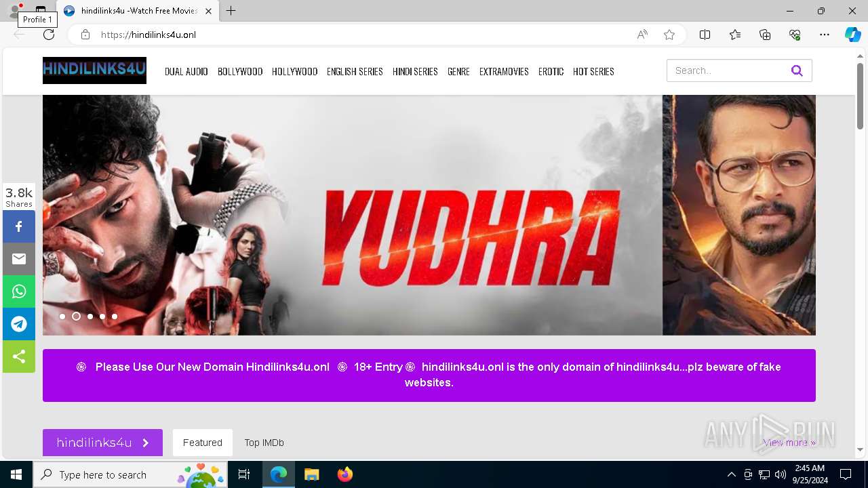Refresh the page with the reload icon
The width and height of the screenshot is (868, 488).
pos(49,35)
